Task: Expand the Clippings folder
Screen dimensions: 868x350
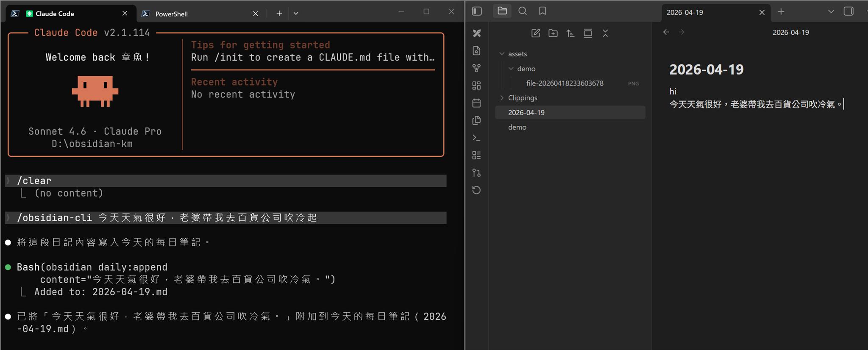Action: pyautogui.click(x=502, y=98)
